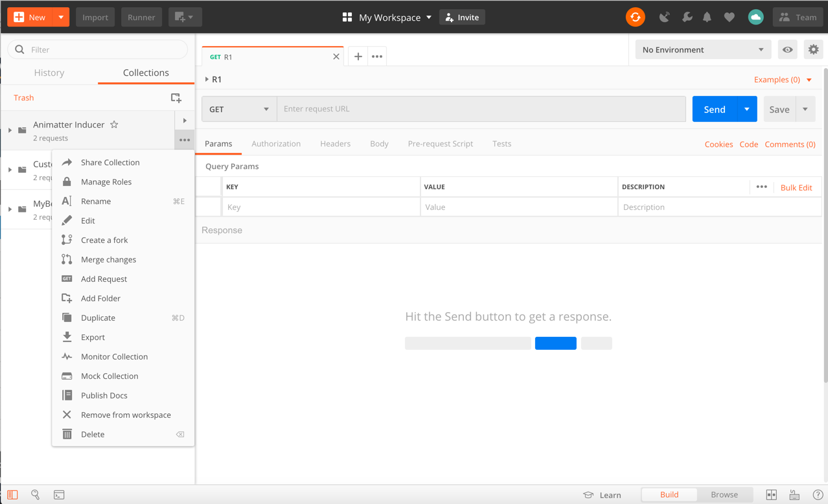Open the new window icon button

[185, 17]
